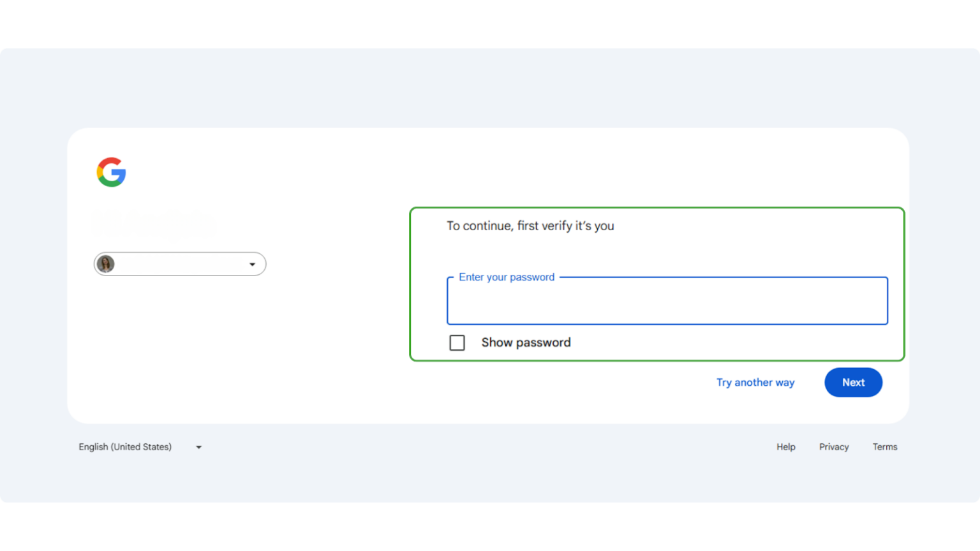Click the blue Next button
980x551 pixels.
[853, 383]
